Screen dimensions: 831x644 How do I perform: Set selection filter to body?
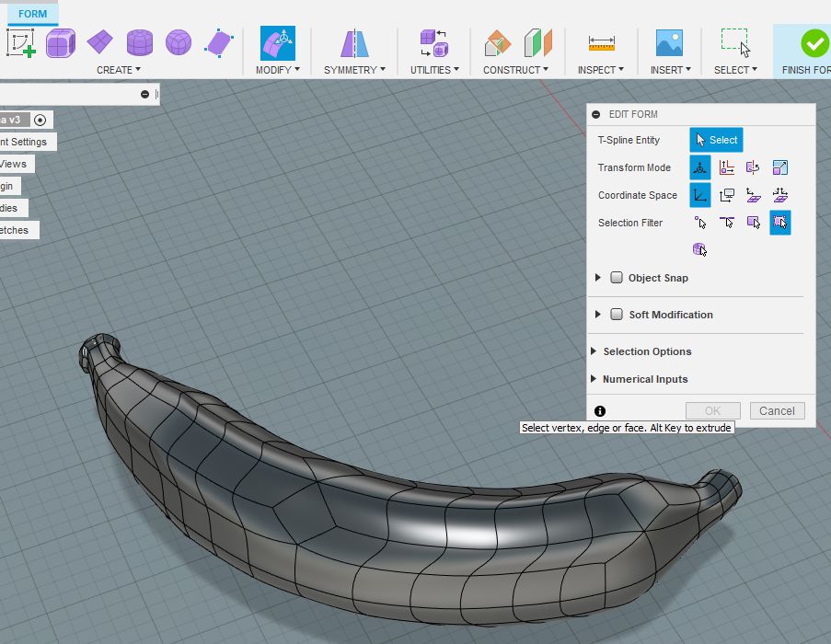[700, 249]
